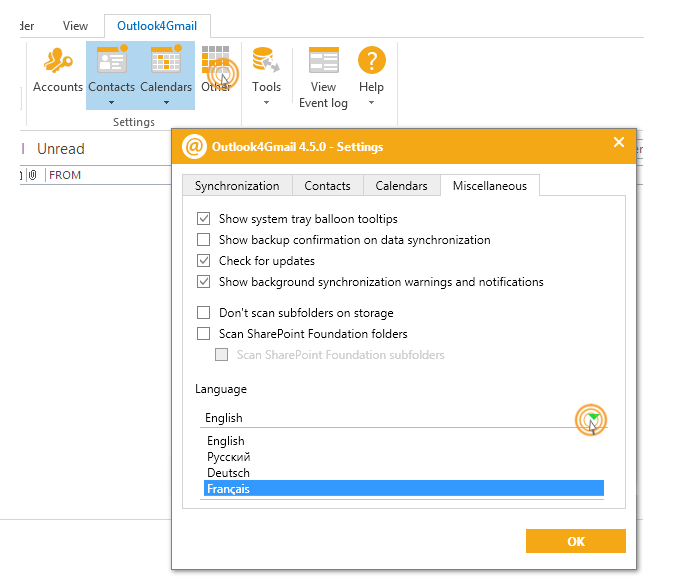Switch to the Synchronization tab

[237, 186]
